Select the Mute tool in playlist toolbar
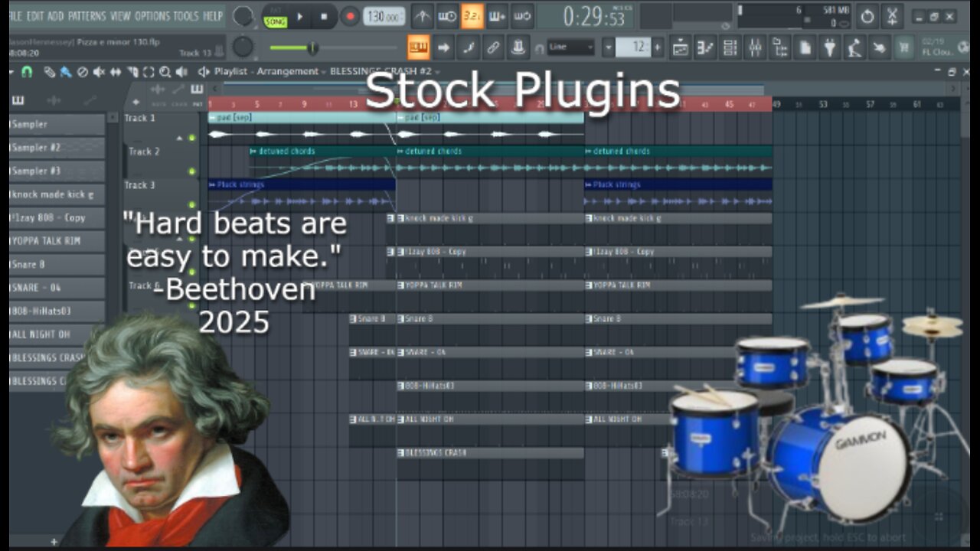 (x=99, y=72)
